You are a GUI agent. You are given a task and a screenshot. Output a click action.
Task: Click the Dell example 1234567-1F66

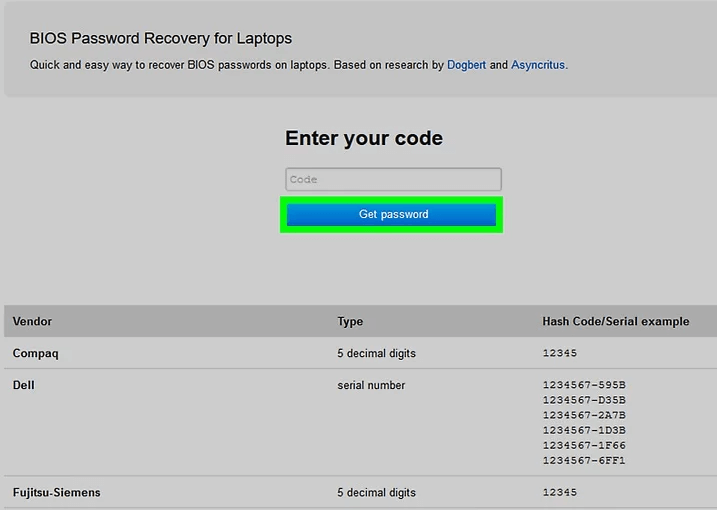click(x=584, y=445)
